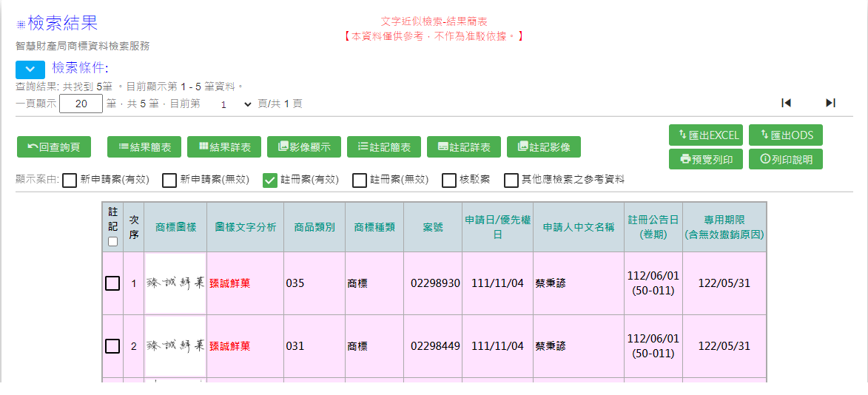This screenshot has width=868, height=395.
Task: Export results with 匯出EXCEL
Action: point(706,135)
